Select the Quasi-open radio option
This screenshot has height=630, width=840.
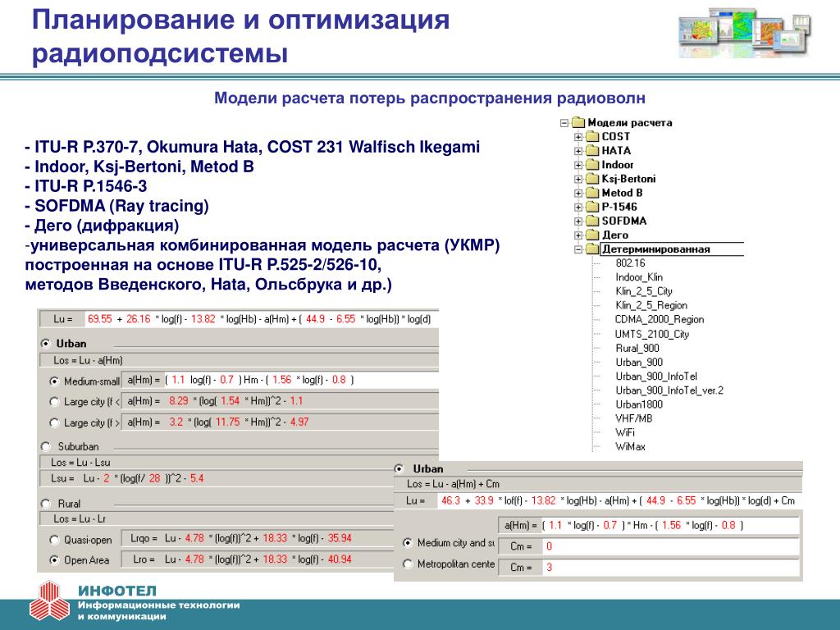[54, 540]
